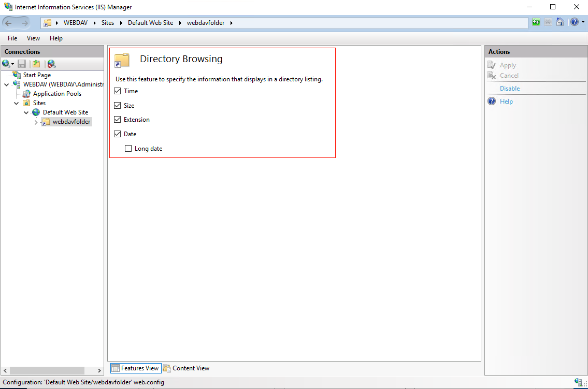588x389 pixels.
Task: Click the Save floppy disk icon
Action: pos(22,64)
